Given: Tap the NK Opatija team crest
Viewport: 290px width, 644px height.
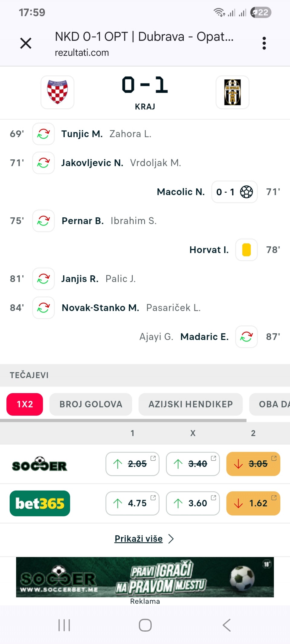Looking at the screenshot, I should pyautogui.click(x=232, y=92).
